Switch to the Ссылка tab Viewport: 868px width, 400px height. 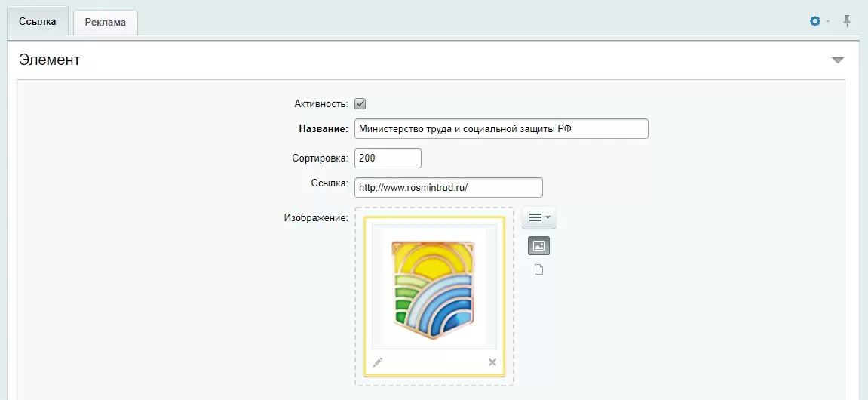tap(38, 22)
